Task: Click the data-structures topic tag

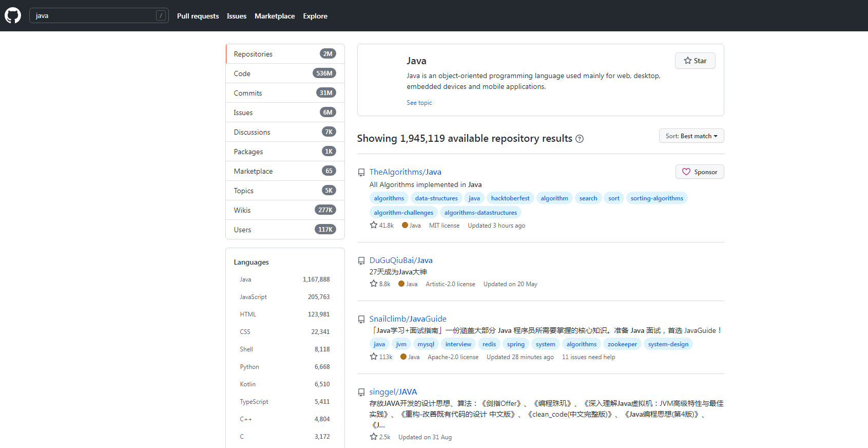Action: [436, 198]
